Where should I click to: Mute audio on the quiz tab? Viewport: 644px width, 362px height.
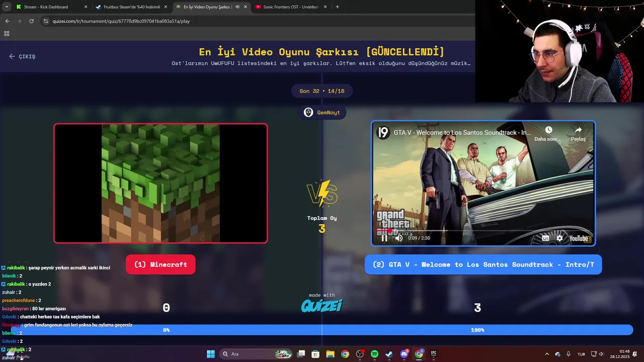pyautogui.click(x=237, y=7)
